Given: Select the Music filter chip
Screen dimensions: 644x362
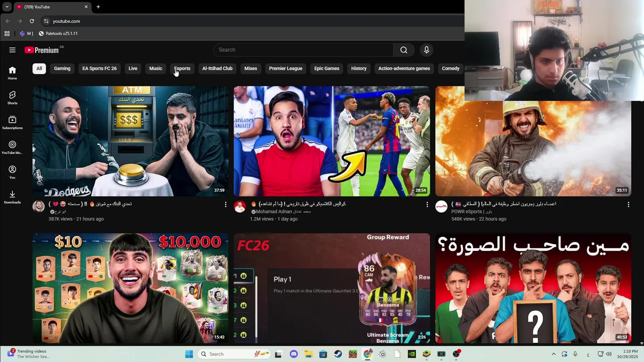Looking at the screenshot, I should click(x=156, y=68).
